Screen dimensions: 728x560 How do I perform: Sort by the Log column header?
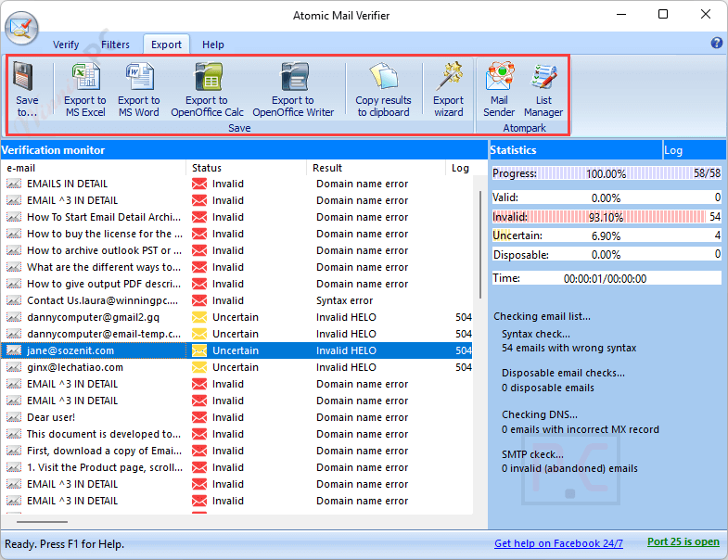click(460, 168)
